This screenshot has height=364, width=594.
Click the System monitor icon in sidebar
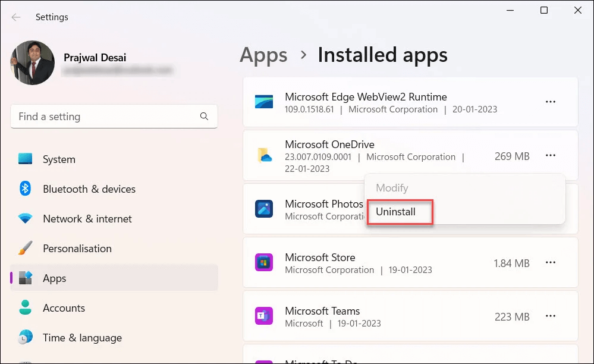coord(25,159)
